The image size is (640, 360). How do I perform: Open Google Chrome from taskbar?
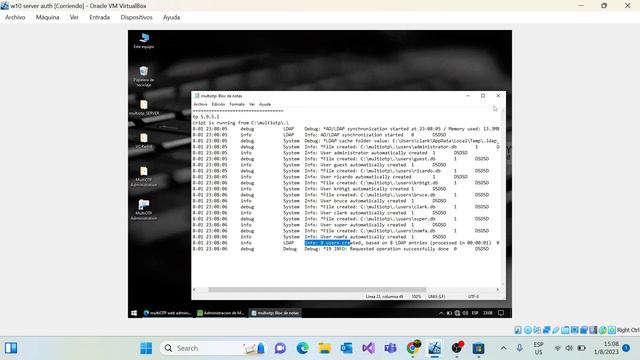coord(413,348)
